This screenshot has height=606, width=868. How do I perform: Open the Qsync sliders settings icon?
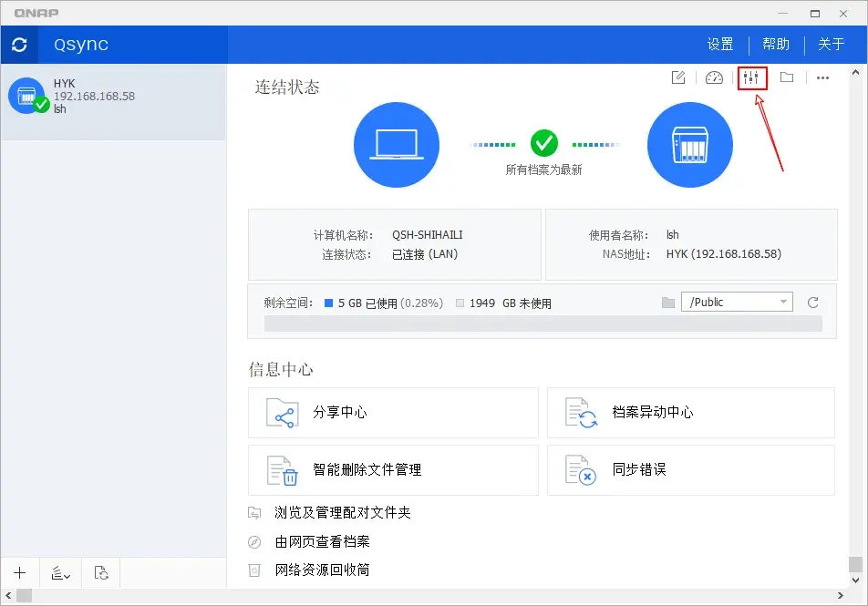point(751,77)
